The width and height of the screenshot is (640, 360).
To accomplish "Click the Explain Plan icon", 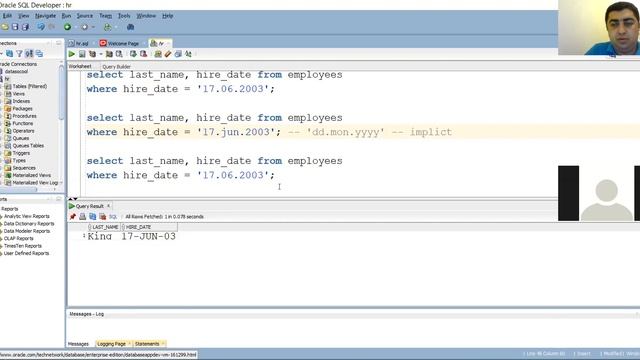I will 92,54.
